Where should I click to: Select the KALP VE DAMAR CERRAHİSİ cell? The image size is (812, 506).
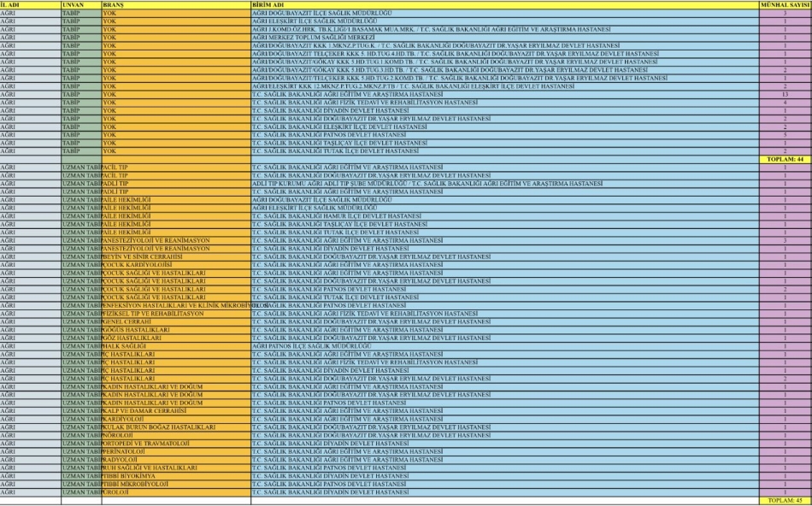tap(176, 411)
